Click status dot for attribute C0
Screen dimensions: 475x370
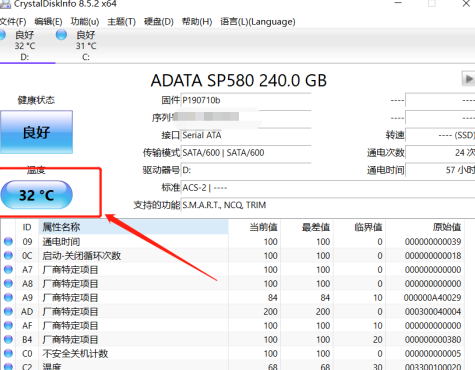pyautogui.click(x=8, y=353)
